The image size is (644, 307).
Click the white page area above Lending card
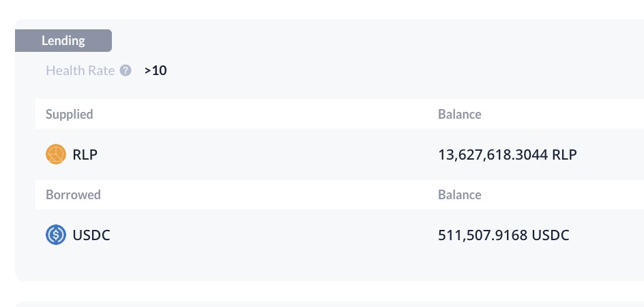tap(327, 8)
